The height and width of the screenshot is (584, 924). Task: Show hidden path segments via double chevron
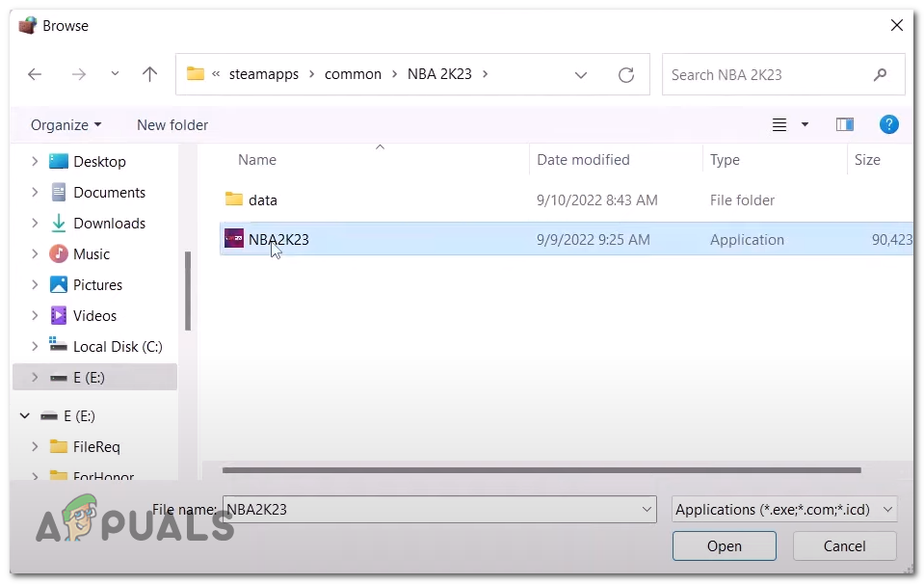pyautogui.click(x=216, y=74)
